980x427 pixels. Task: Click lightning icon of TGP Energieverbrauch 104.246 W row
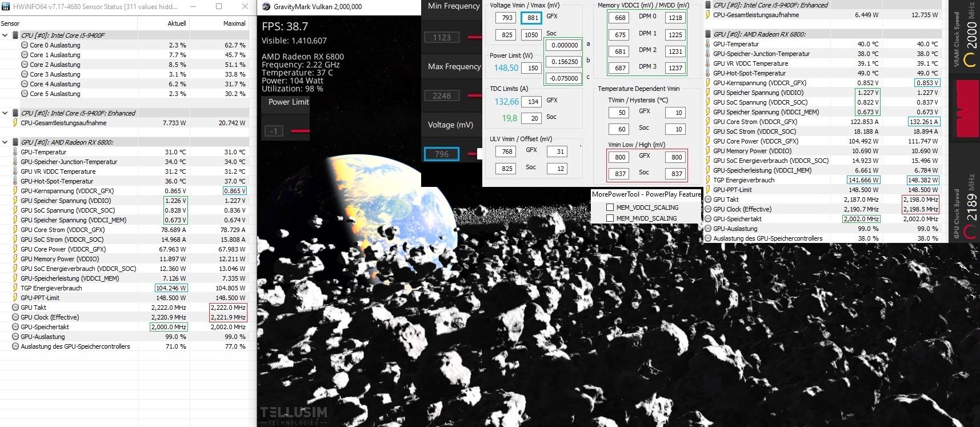tap(15, 288)
